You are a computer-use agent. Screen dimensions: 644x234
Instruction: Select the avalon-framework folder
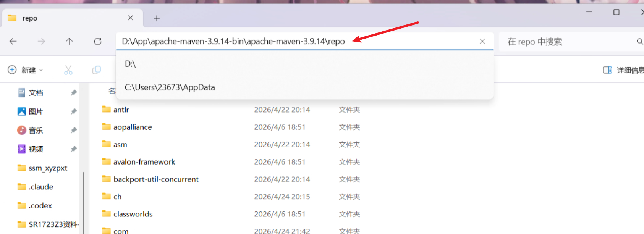(144, 162)
